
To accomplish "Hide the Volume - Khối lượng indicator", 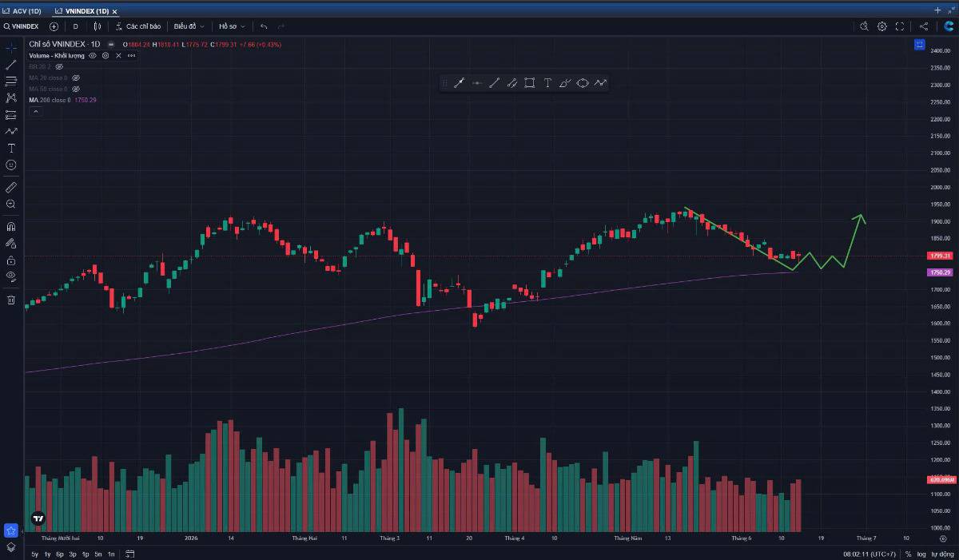I will 93,56.
